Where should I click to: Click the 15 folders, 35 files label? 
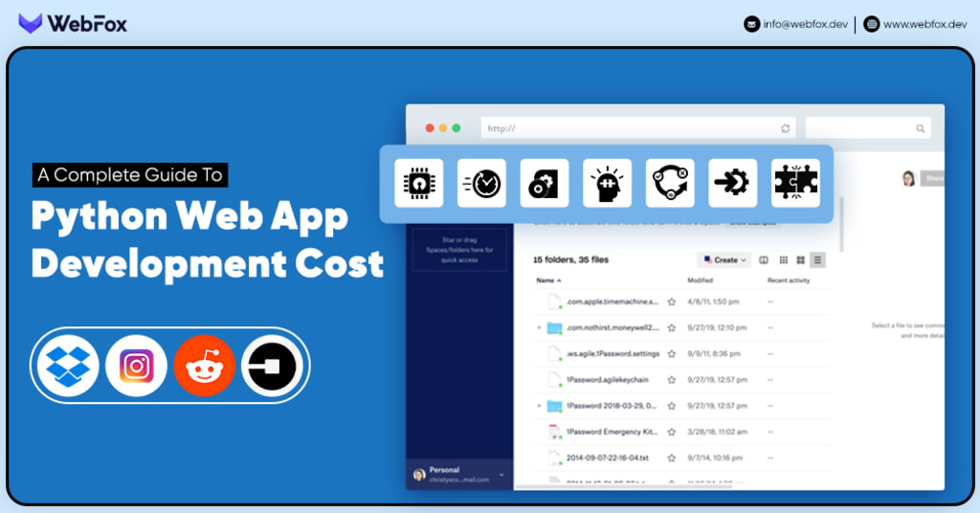pyautogui.click(x=570, y=260)
